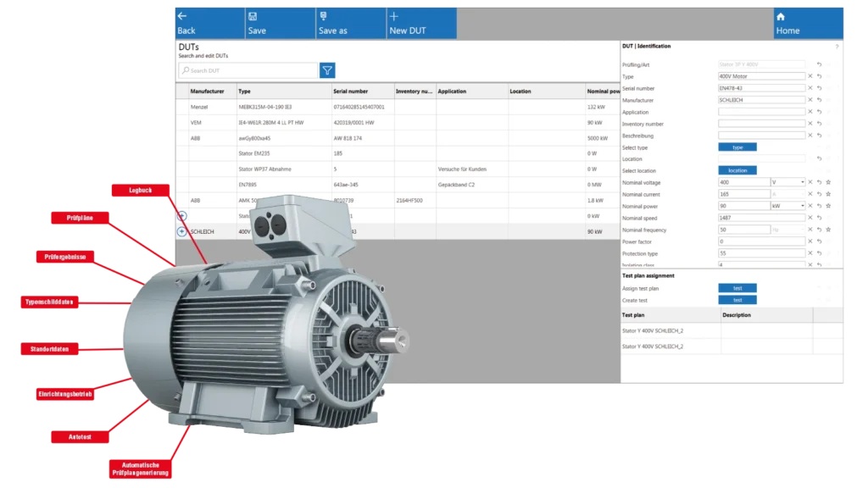Create a New DUT
This screenshot has width=868, height=488.
pyautogui.click(x=422, y=23)
